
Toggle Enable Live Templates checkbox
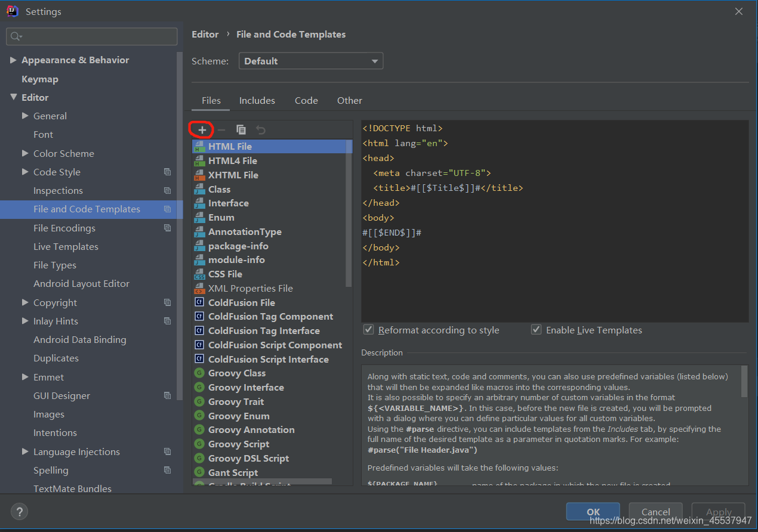click(x=537, y=330)
